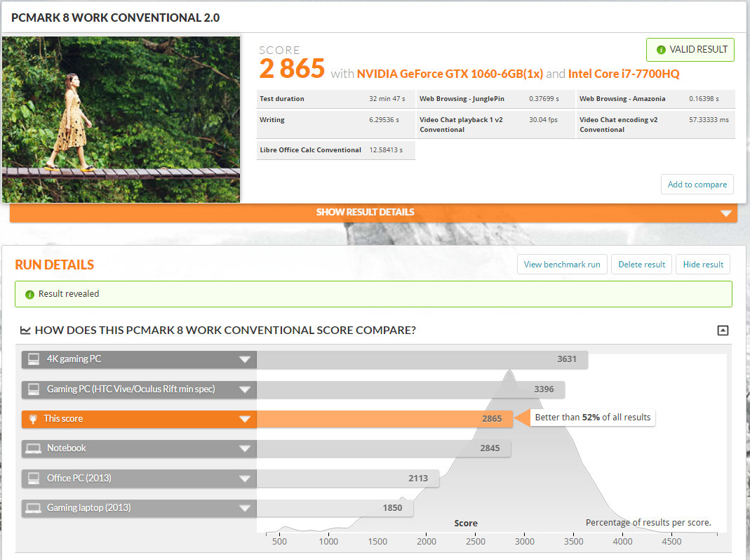Click the jungle bridge benchmark thumbnail
This screenshot has width=750, height=560.
(121, 119)
